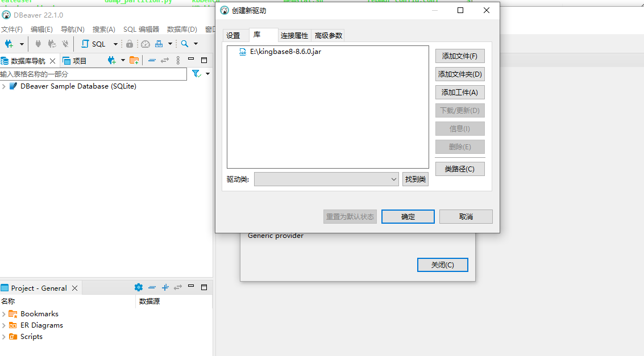Click the 找到类 find class button
The height and width of the screenshot is (356, 644).
tap(416, 179)
